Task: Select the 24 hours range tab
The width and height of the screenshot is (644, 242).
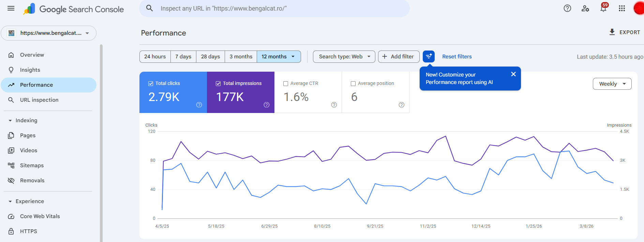Action: [155, 57]
